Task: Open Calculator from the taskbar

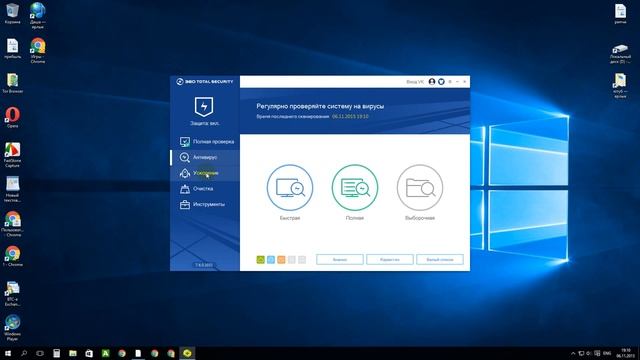Action: point(56,353)
